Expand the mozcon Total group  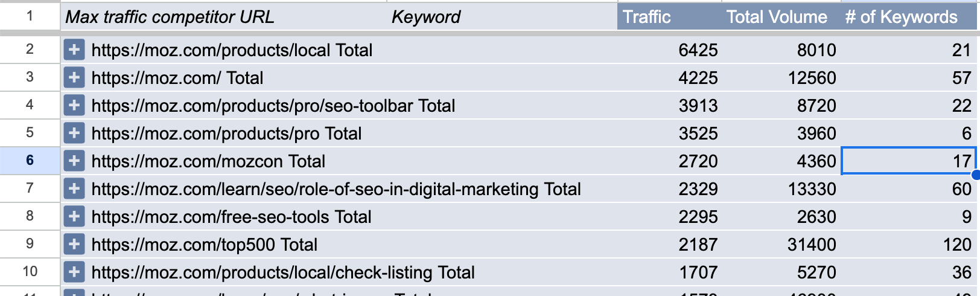74,161
